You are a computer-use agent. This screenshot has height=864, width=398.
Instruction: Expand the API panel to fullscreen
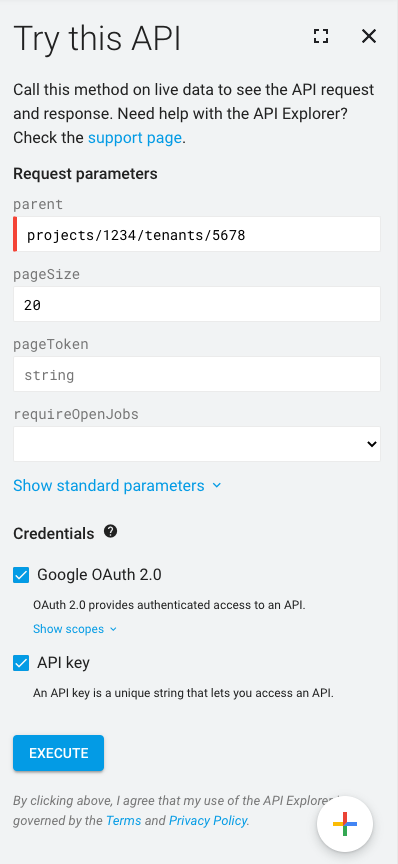point(321,36)
